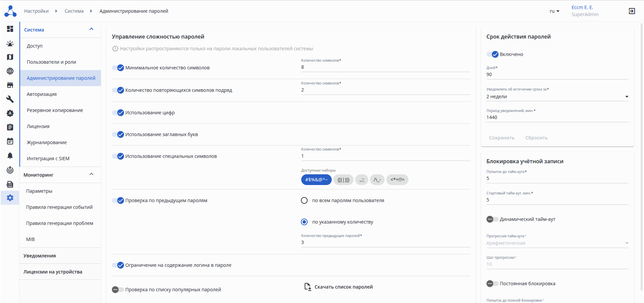This screenshot has height=303, width=644.
Task: Open the bell notifications icon in sidebar
Action: coord(10,156)
